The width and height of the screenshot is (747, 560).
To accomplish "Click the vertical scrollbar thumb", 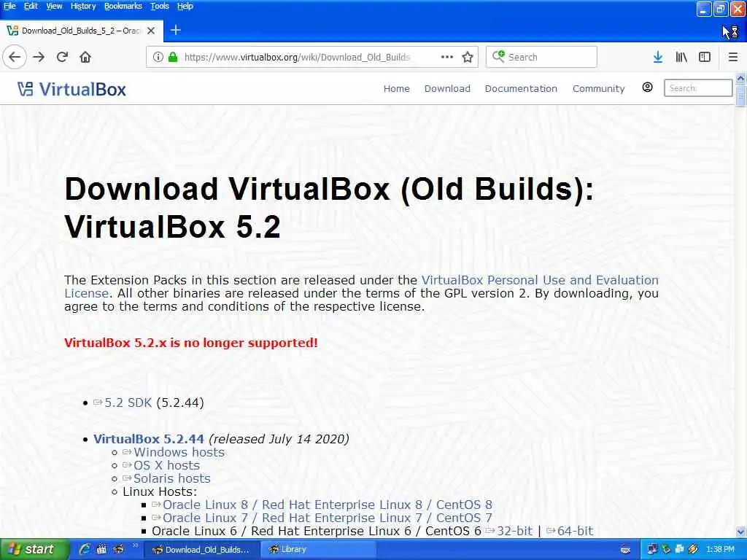I will (x=741, y=96).
